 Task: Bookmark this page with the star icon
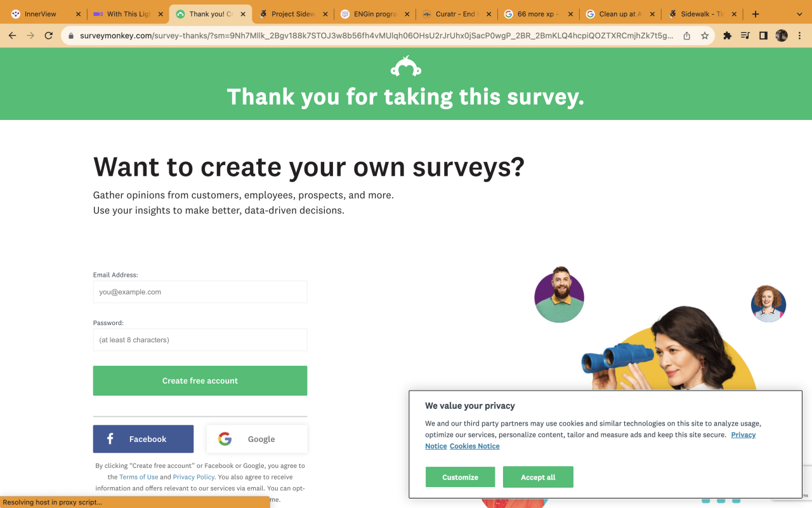tap(705, 36)
